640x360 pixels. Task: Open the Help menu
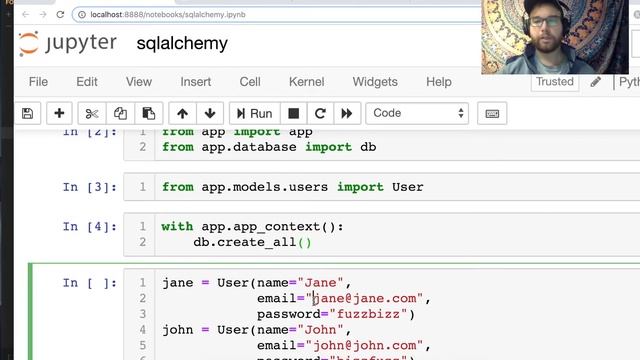click(439, 82)
